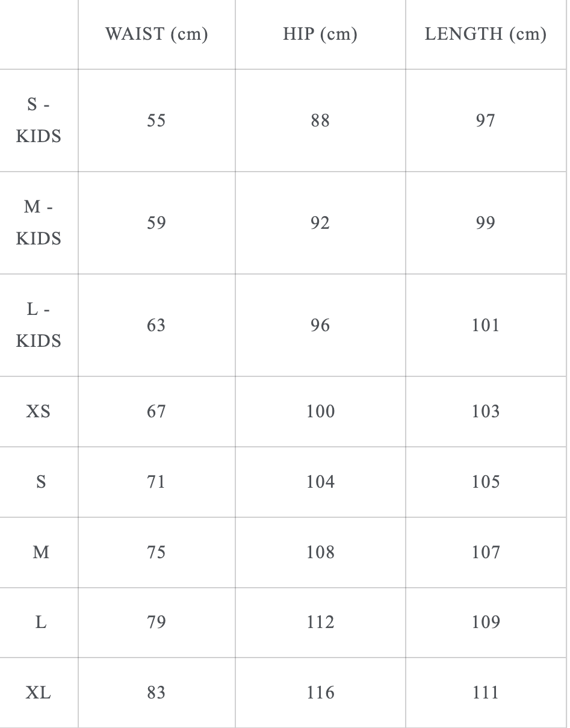
Task: Select the L - KIDS size row label
Action: 39,325
